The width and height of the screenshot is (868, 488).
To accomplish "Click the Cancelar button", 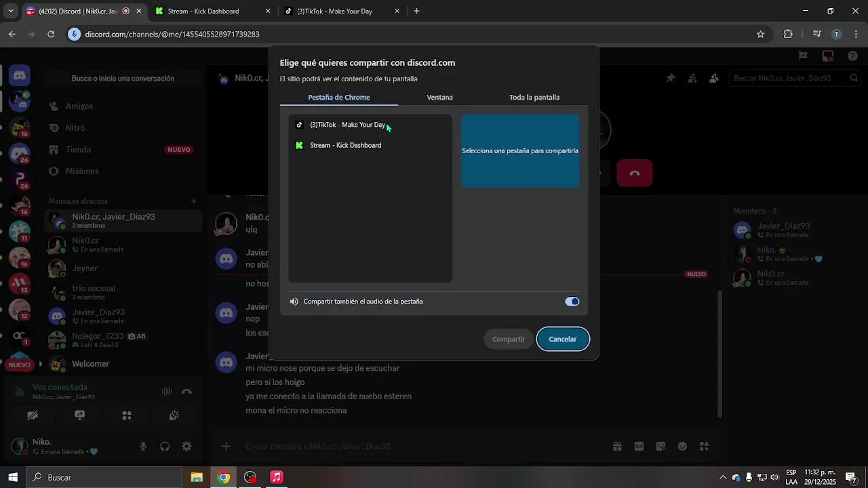I will (563, 339).
